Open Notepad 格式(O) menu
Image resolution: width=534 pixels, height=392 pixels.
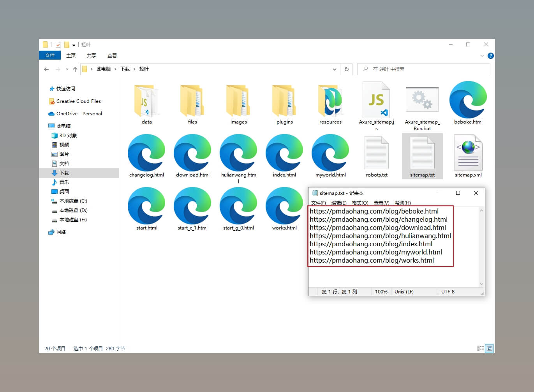tap(360, 203)
